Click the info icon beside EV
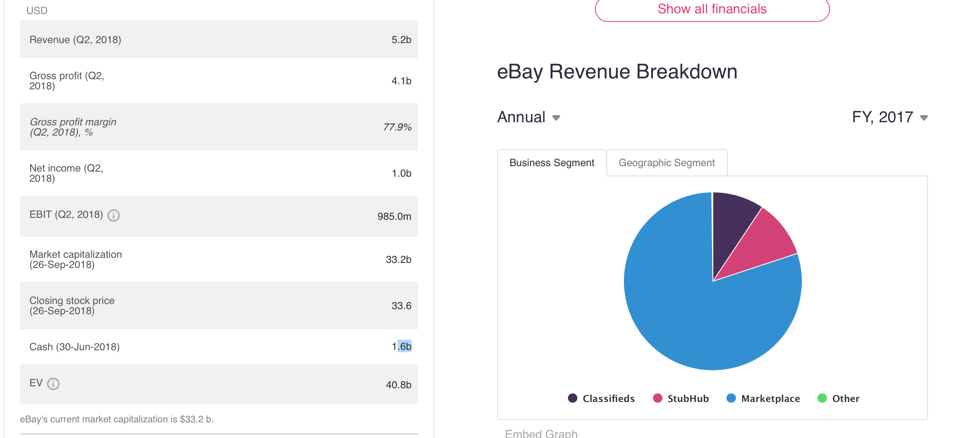Image resolution: width=980 pixels, height=438 pixels. (x=53, y=384)
